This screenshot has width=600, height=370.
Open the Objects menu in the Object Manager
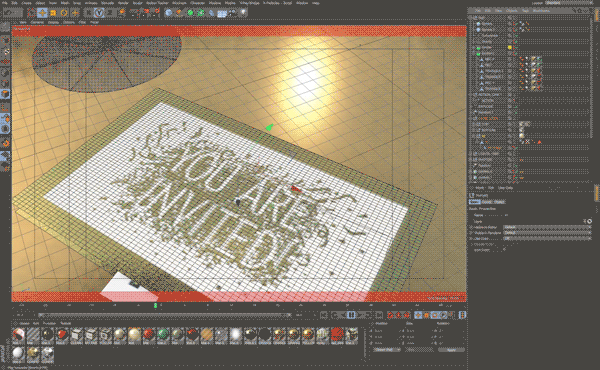pyautogui.click(x=511, y=10)
